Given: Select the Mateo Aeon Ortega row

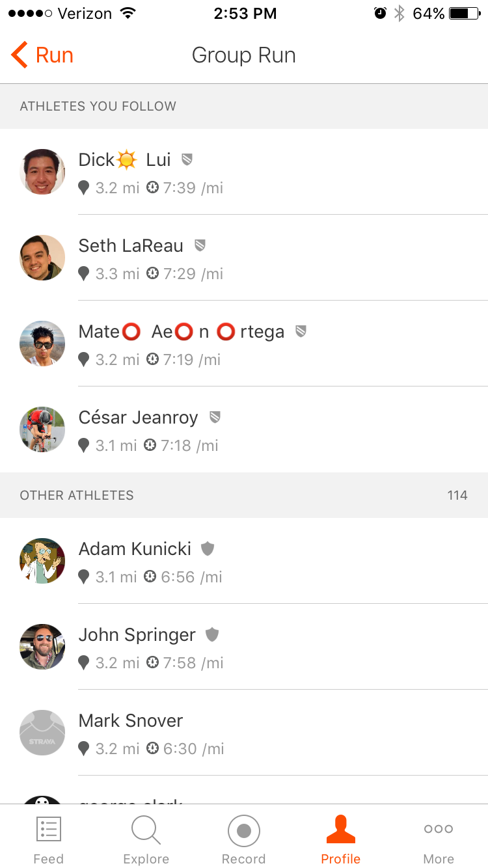Looking at the screenshot, I should click(x=244, y=344).
